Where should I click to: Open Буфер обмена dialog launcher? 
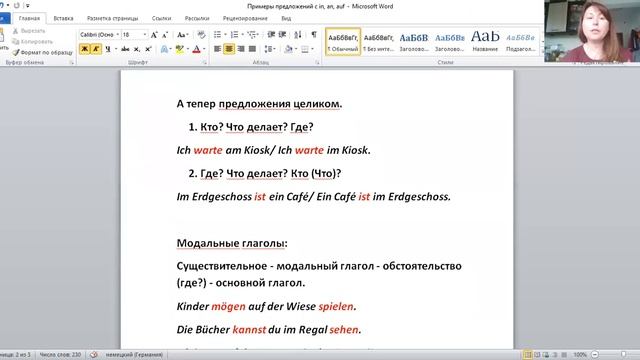pyautogui.click(x=71, y=62)
